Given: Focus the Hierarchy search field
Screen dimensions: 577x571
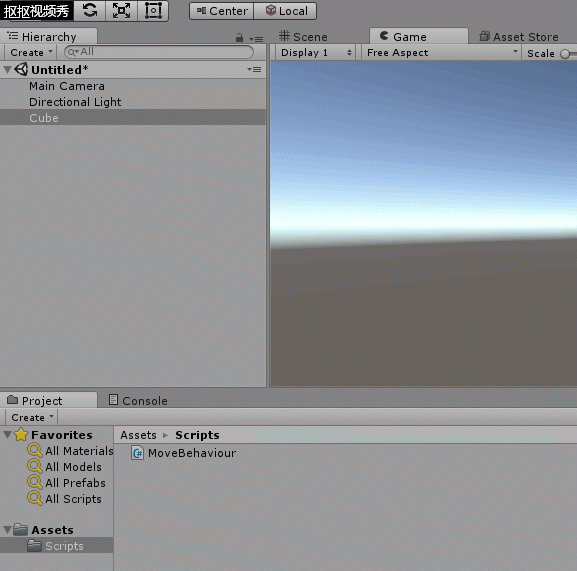Looking at the screenshot, I should [x=159, y=52].
